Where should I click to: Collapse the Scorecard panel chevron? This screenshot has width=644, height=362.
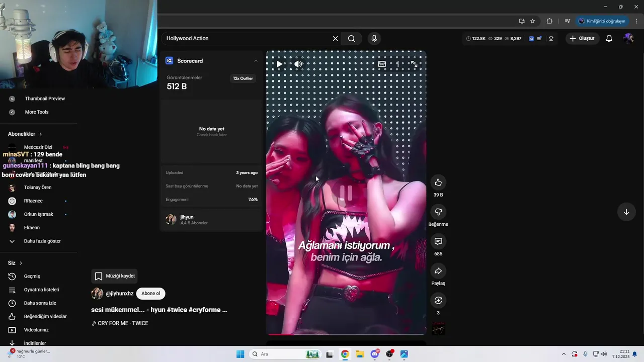click(256, 61)
